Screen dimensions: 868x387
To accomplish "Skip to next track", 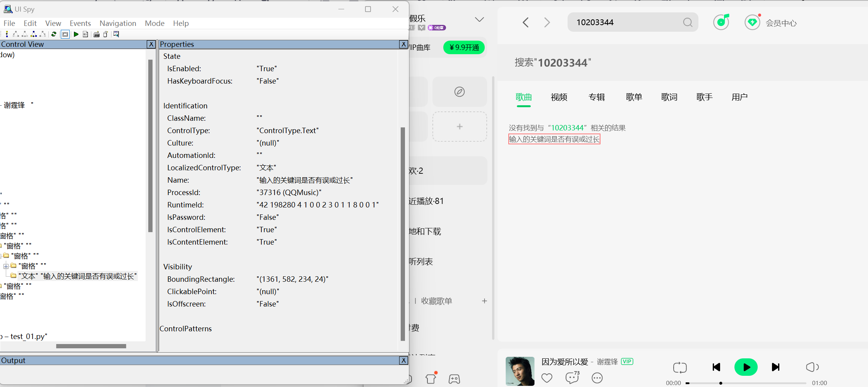I will coord(775,367).
